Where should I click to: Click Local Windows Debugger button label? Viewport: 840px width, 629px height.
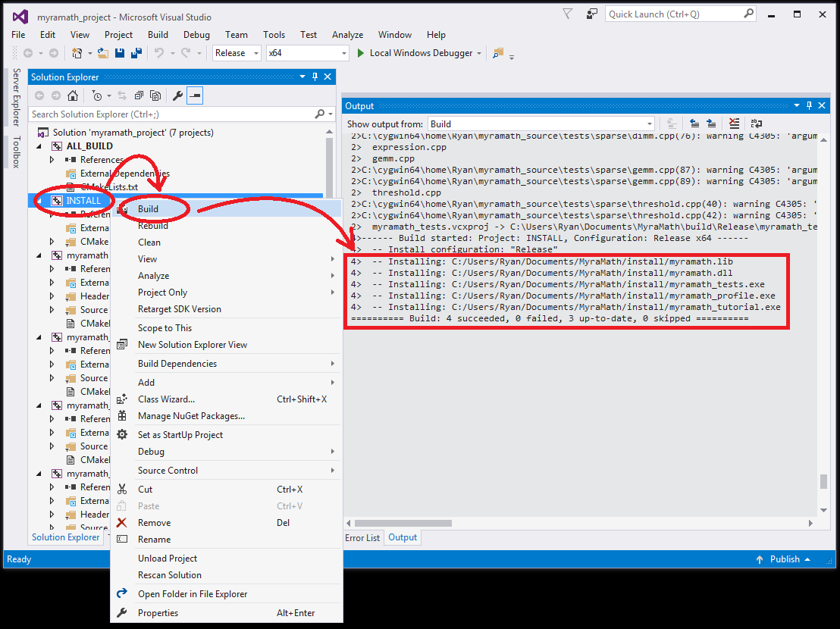(421, 53)
